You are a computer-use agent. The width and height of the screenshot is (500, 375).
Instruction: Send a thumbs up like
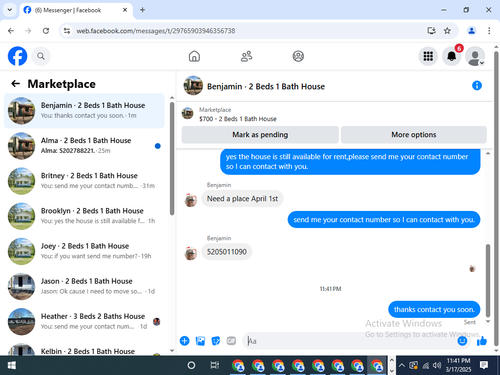tap(482, 341)
